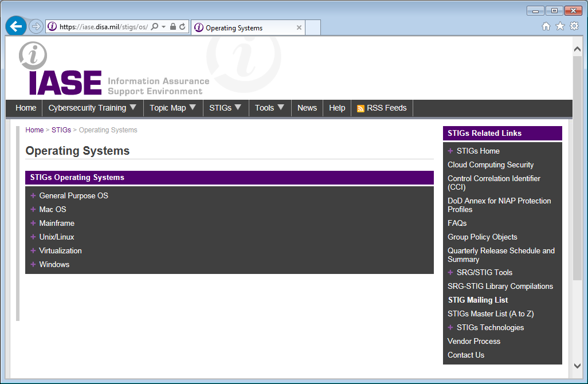Expand the Cybersecurity Training dropdown arrow

click(133, 107)
